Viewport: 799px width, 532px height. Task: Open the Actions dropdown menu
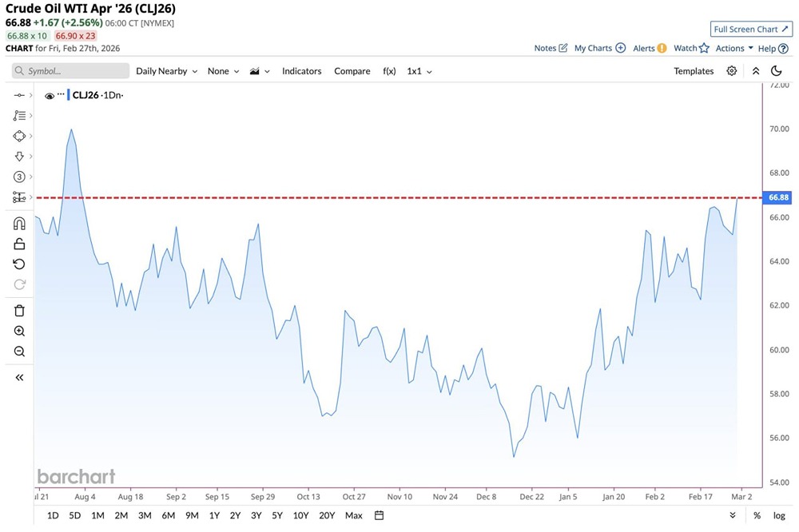(x=733, y=49)
